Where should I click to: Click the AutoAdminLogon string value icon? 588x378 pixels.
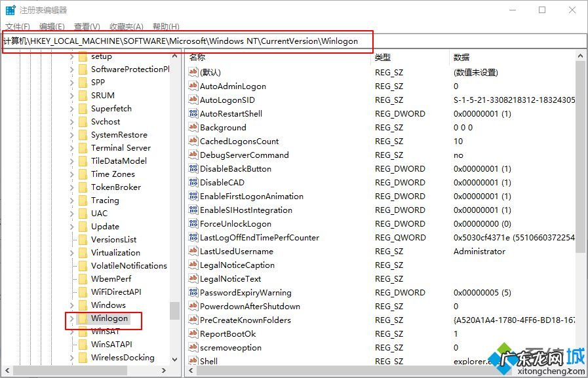coord(193,86)
